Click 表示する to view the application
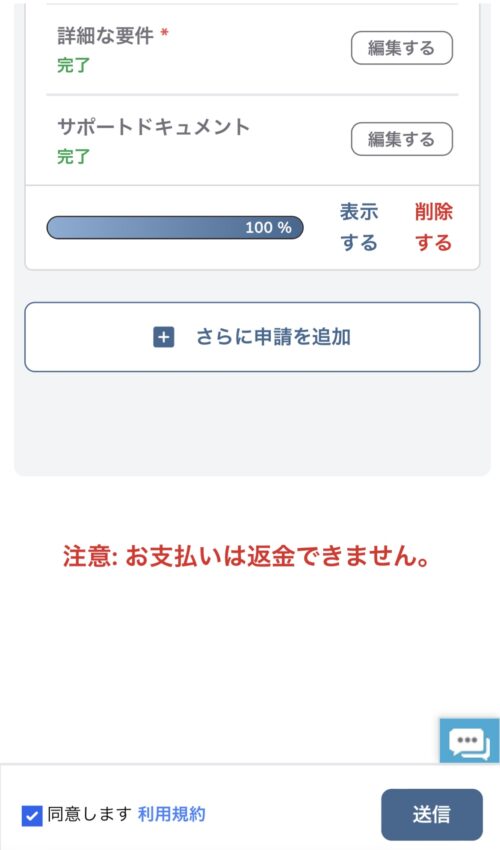The height and width of the screenshot is (850, 500). click(359, 227)
